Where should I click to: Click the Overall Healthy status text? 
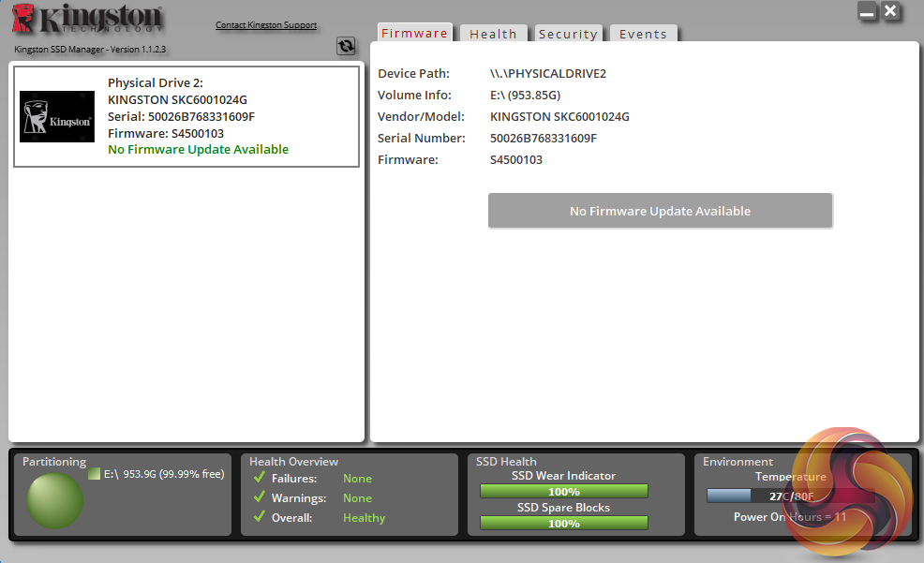[365, 518]
